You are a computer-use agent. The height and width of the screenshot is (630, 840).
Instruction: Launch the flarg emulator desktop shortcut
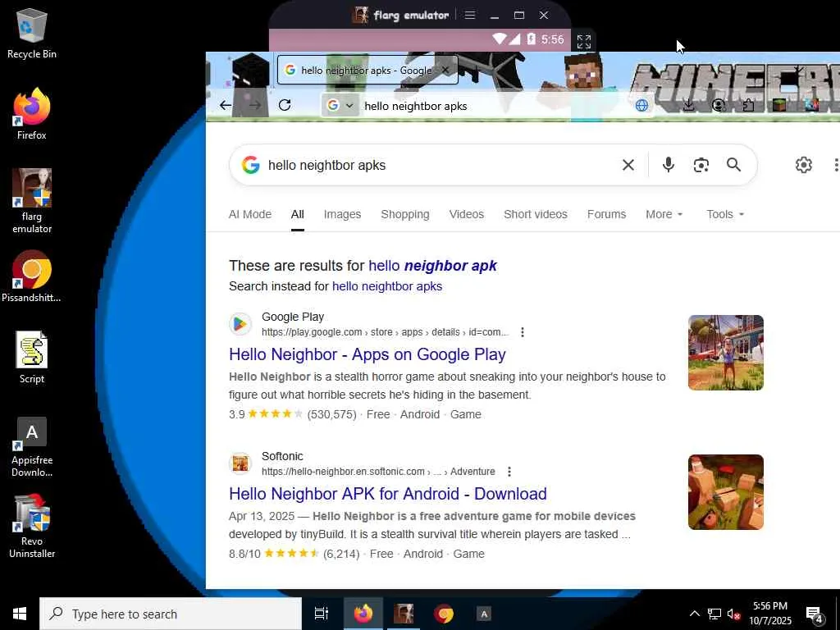[32, 201]
